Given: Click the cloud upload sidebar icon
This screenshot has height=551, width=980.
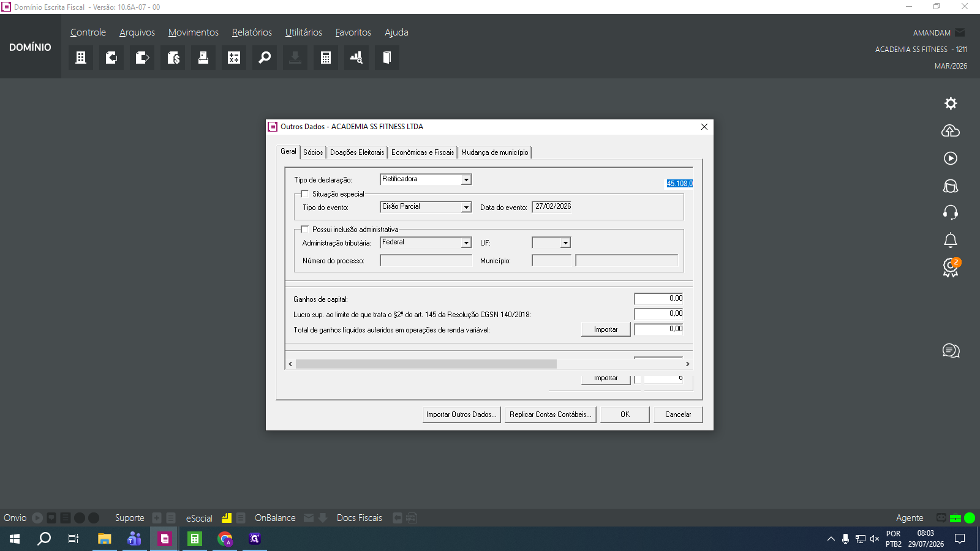Looking at the screenshot, I should (x=951, y=130).
